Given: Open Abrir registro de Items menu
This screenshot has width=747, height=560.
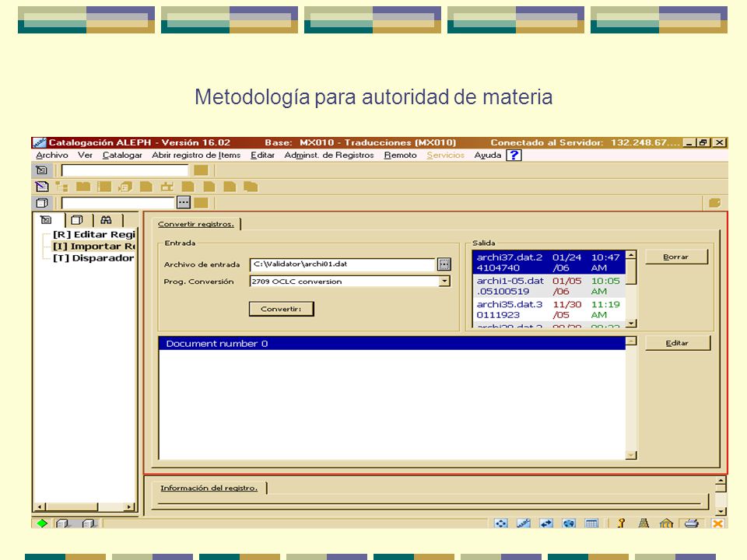Looking at the screenshot, I should [196, 156].
